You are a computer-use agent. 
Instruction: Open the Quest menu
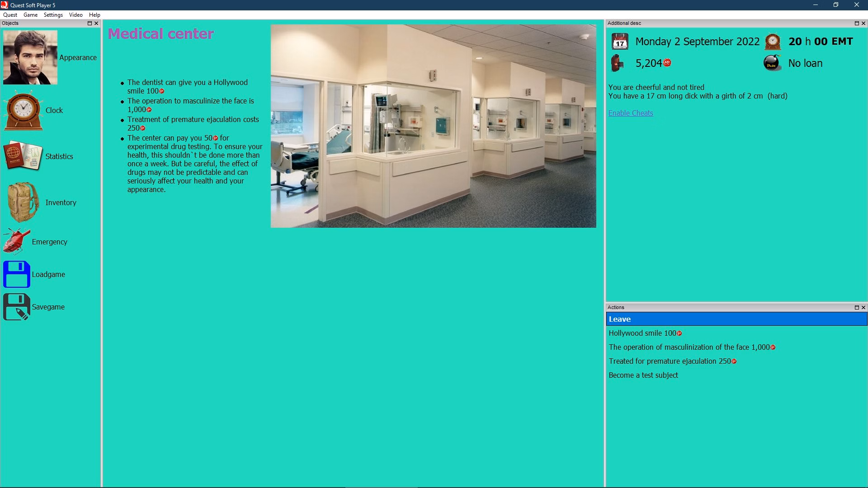click(10, 15)
